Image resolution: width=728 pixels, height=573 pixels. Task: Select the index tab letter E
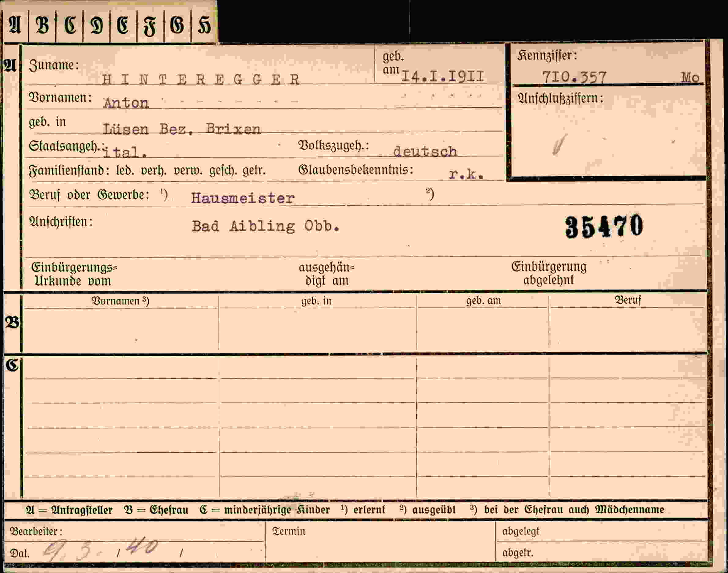[x=123, y=25]
